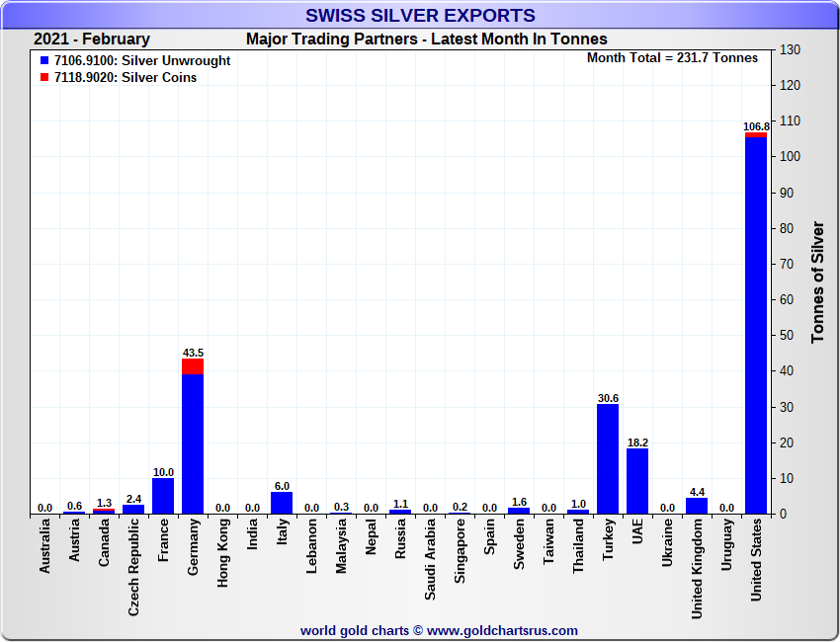Click the Major Trading Partners subtitle text

427,40
